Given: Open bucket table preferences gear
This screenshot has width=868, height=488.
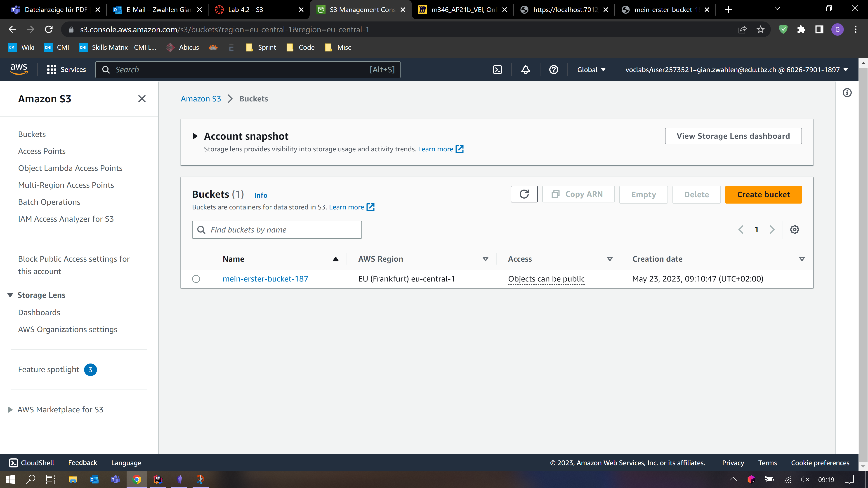Looking at the screenshot, I should (795, 230).
